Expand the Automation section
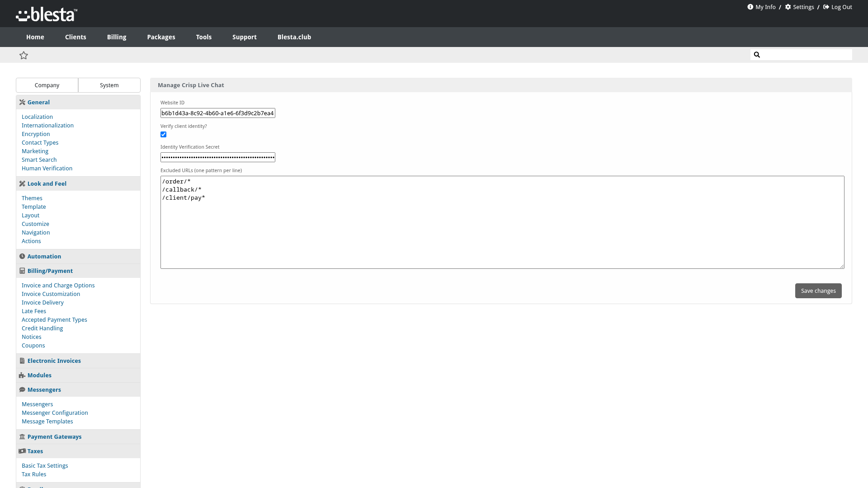The width and height of the screenshot is (868, 488). pos(78,257)
